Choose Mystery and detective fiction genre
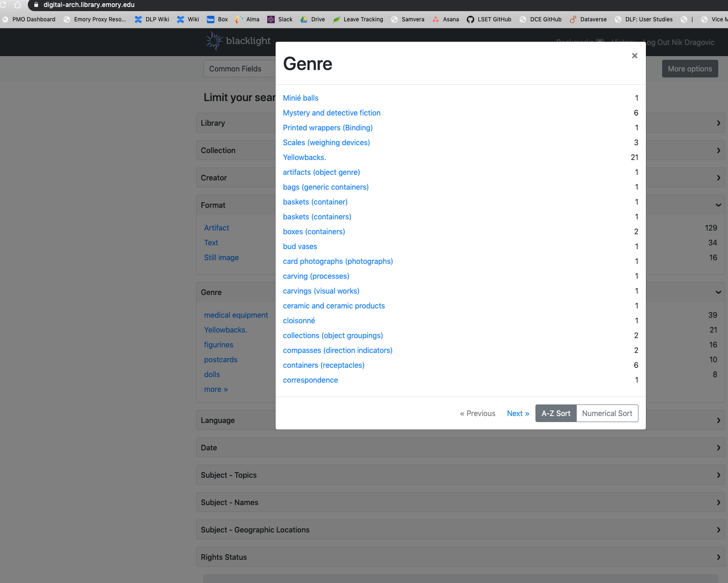 point(332,113)
